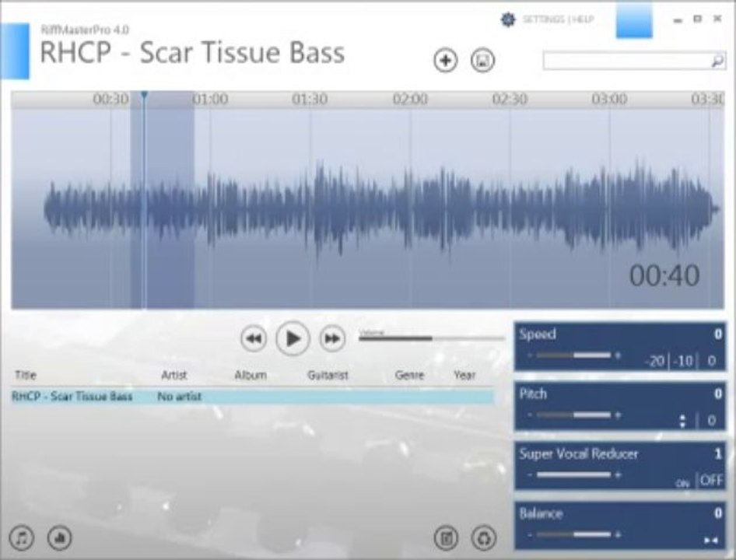Screen dimensions: 736x560
Task: Select the RHCP - Scar Tissue Bass row
Action: point(253,397)
